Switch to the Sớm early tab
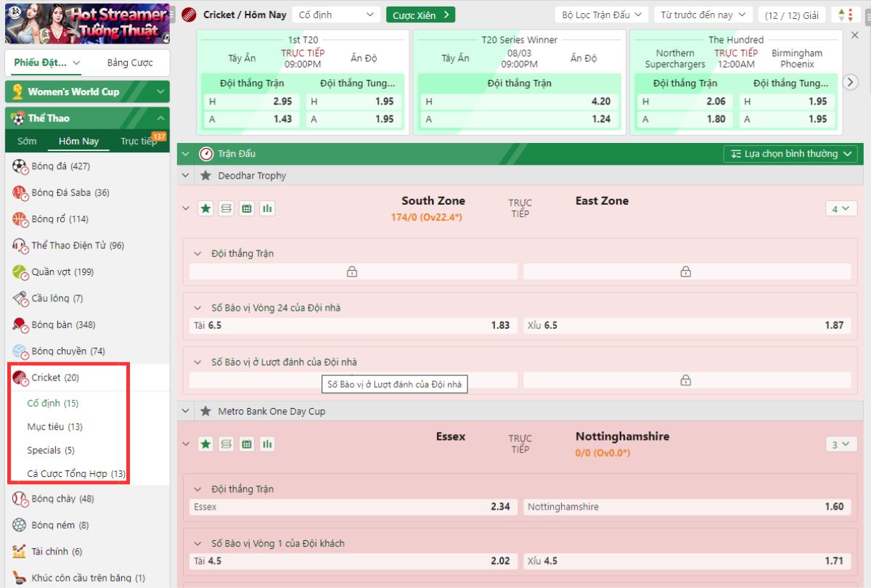 (x=27, y=142)
